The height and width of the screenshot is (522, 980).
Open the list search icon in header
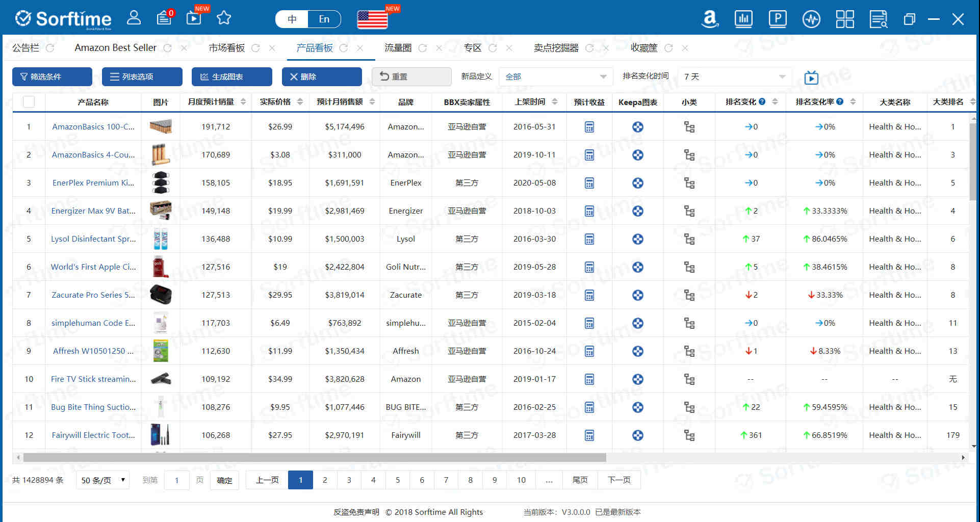(879, 19)
